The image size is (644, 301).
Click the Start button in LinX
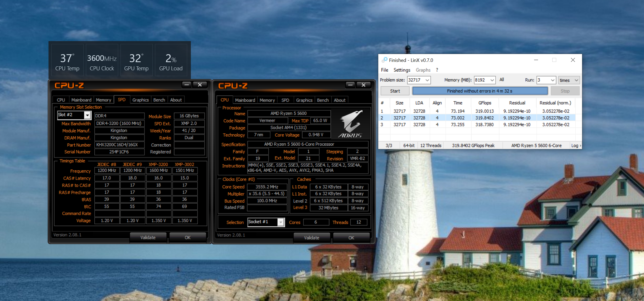pyautogui.click(x=395, y=91)
